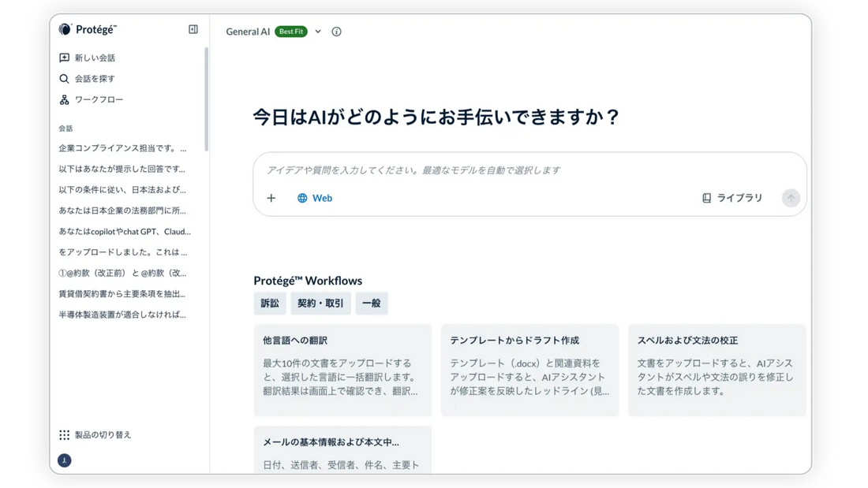868x488 pixels.
Task: Collapse the sidebar panel icon
Action: 193,29
